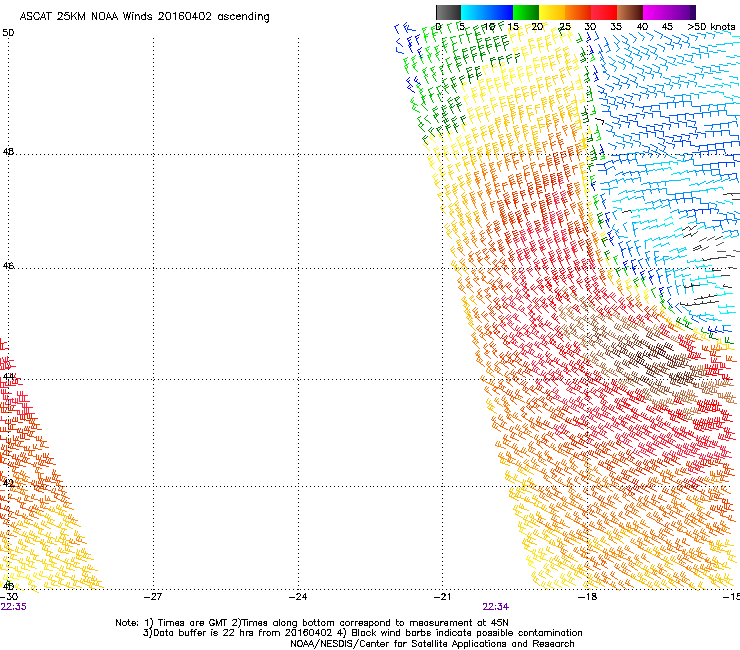
Task: Click the latitude label '42'
Action: click(8, 484)
